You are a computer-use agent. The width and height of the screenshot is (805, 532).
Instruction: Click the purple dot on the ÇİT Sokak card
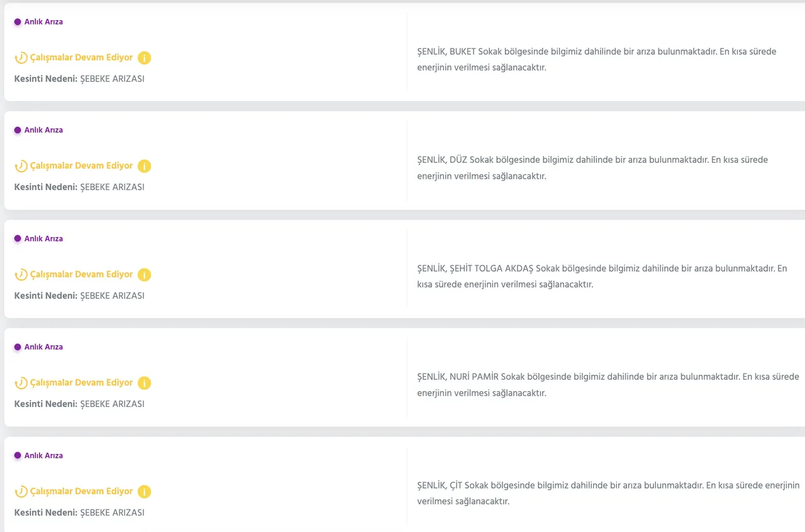coord(18,455)
